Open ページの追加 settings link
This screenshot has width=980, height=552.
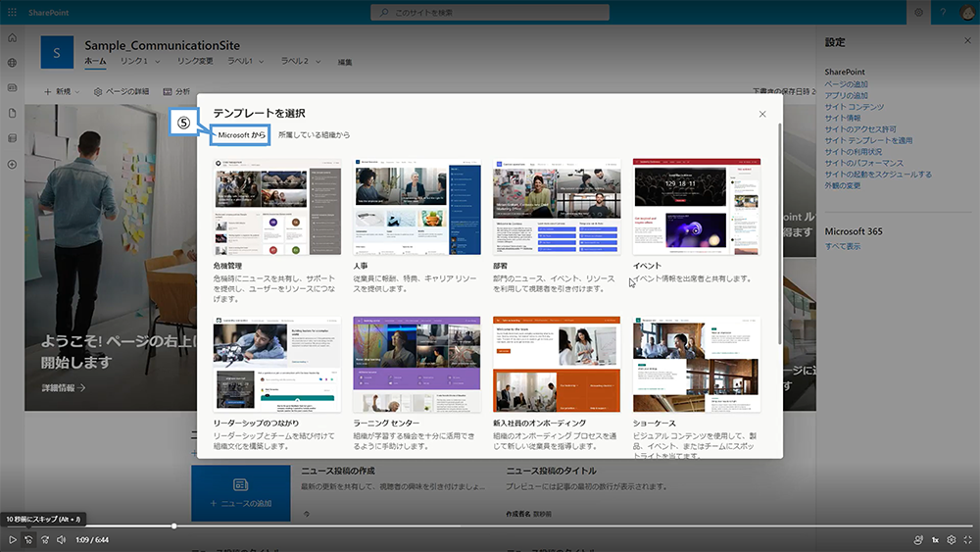click(x=846, y=83)
